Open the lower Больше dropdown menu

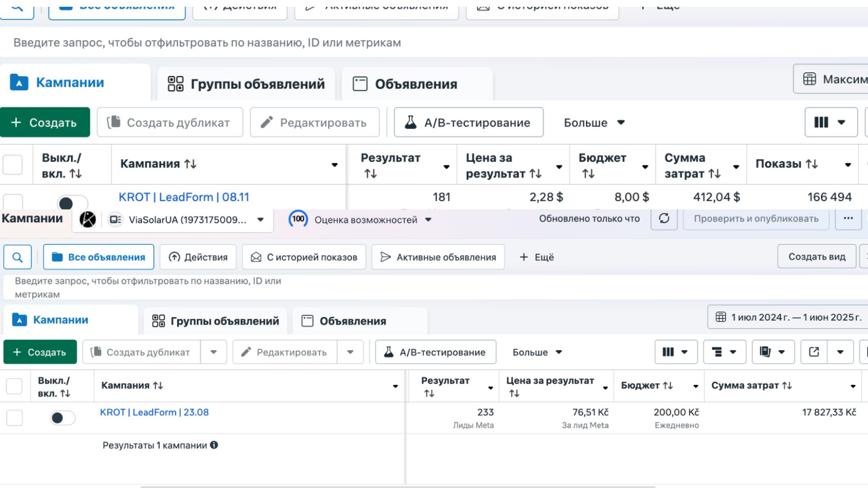[x=537, y=352]
